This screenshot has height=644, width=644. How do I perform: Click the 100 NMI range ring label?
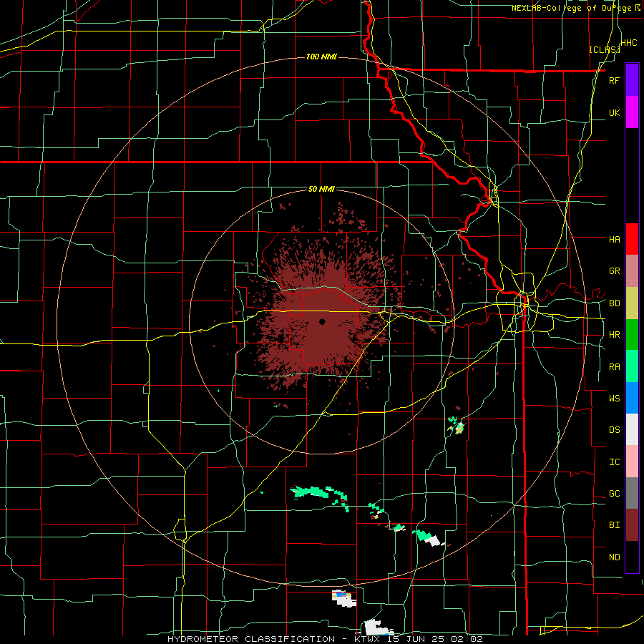tap(321, 57)
